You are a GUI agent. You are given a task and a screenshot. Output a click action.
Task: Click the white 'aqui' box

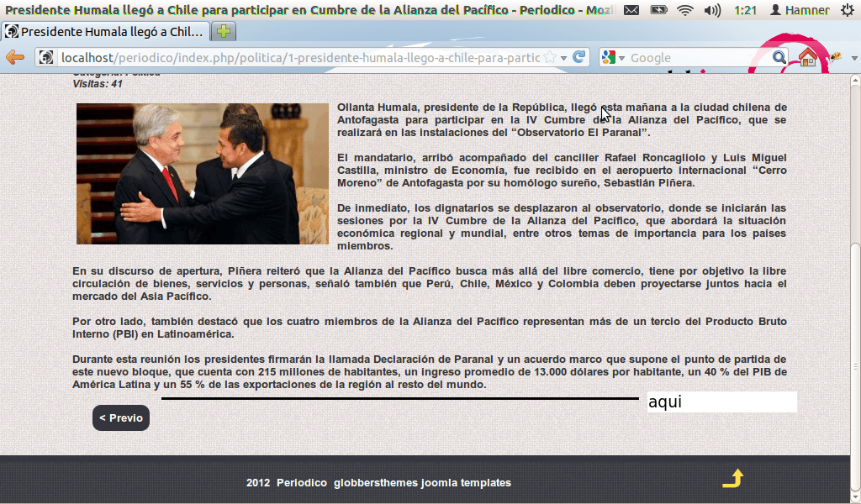tap(721, 402)
